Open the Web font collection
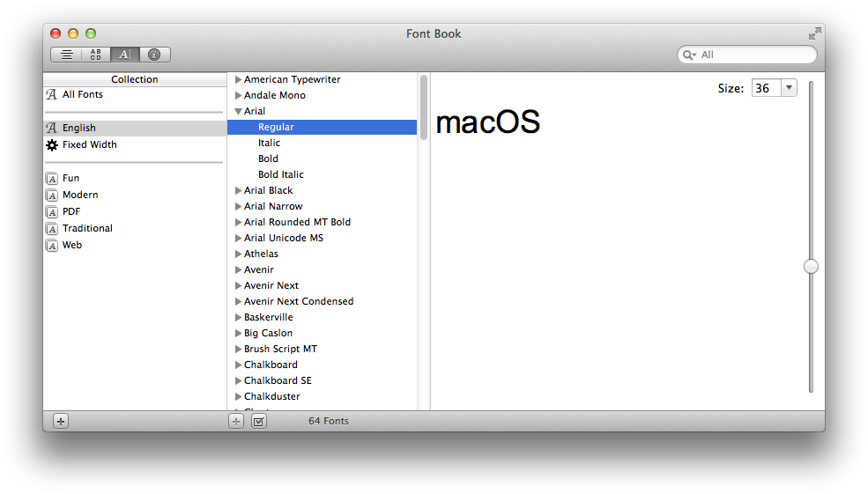The image size is (868, 494). pos(71,245)
